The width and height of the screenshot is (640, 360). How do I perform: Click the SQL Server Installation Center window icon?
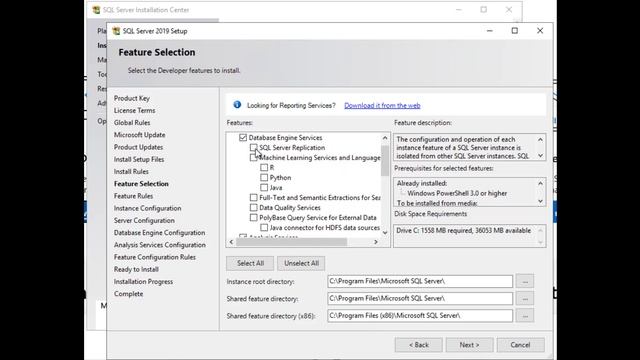96,10
